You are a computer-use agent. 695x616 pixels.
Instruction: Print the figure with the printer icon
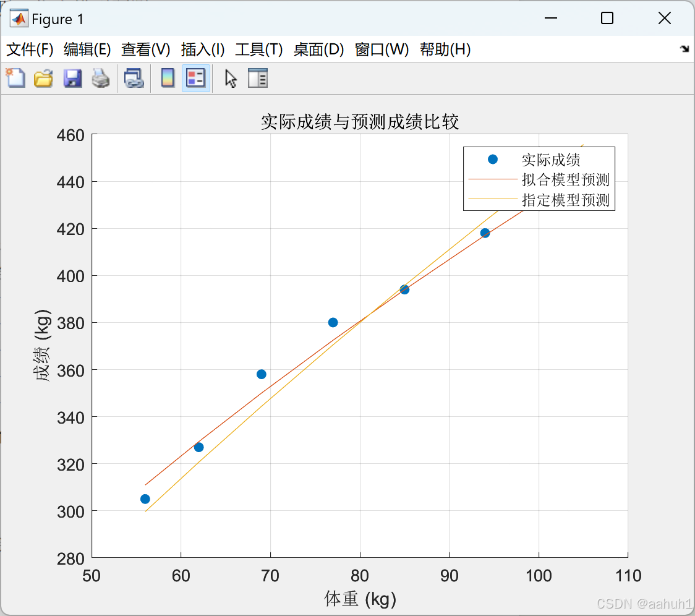pyautogui.click(x=101, y=79)
